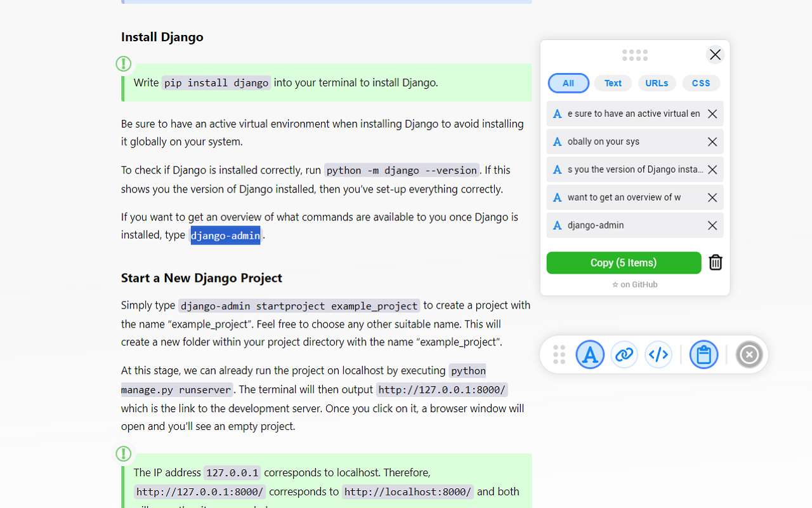Remove the 'django-admin' list item
812x508 pixels.
click(x=712, y=225)
